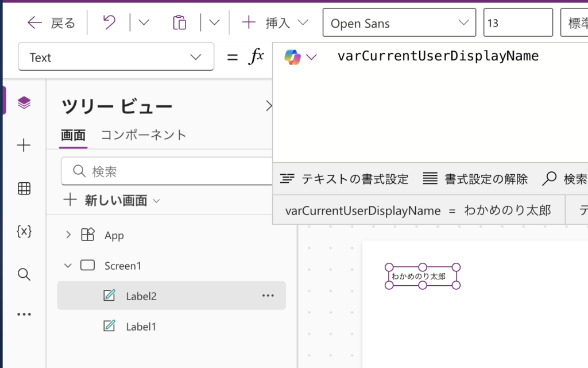Click the paste clipboard icon

coord(180,23)
